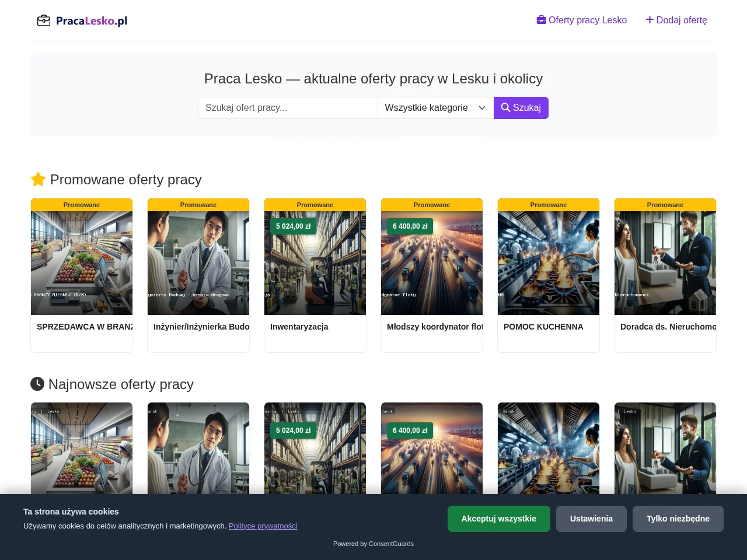This screenshot has width=747, height=560.
Task: Click Powered by ConsentGuards text
Action: 373,544
